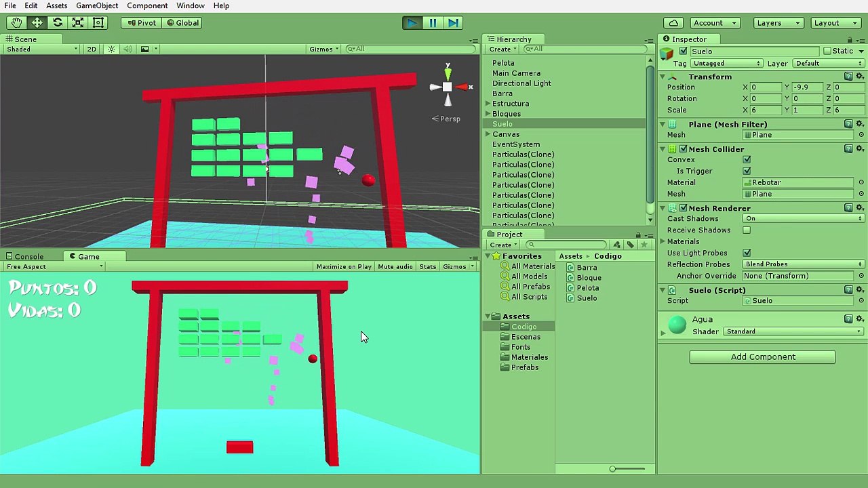The width and height of the screenshot is (868, 488).
Task: Open the Layers dropdown
Action: tap(779, 22)
